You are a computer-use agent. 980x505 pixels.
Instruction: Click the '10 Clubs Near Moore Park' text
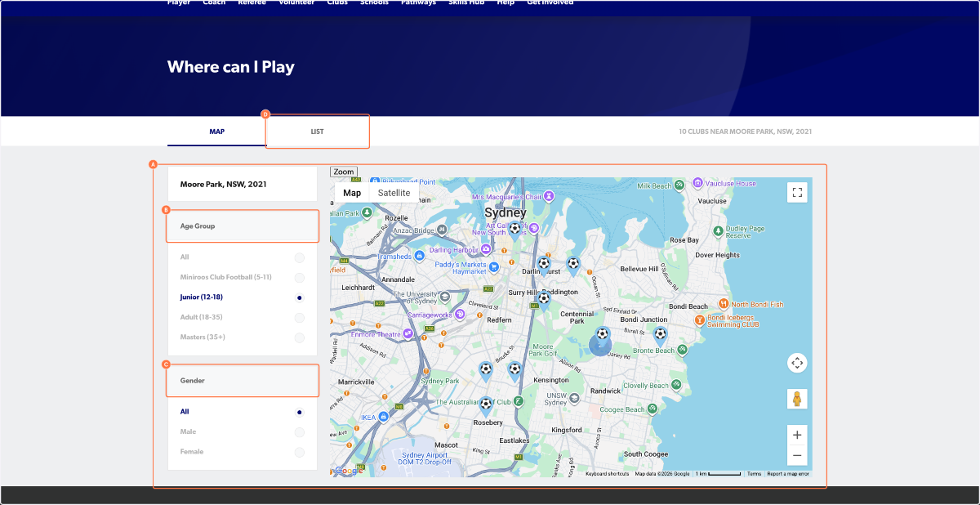tap(746, 132)
